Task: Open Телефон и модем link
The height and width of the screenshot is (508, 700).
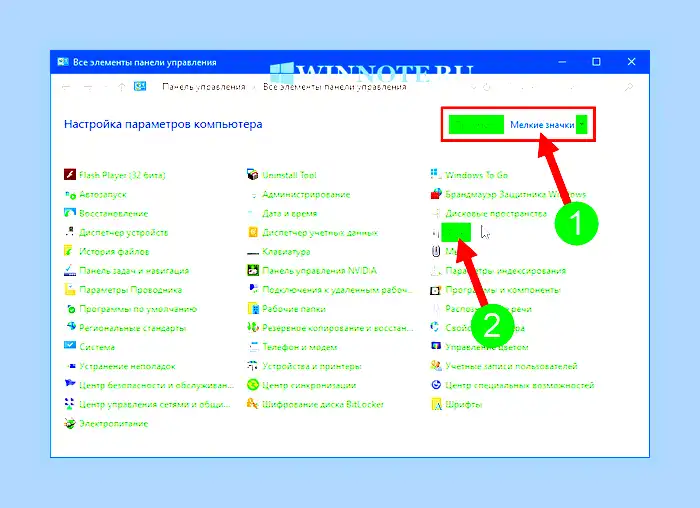Action: (x=300, y=347)
